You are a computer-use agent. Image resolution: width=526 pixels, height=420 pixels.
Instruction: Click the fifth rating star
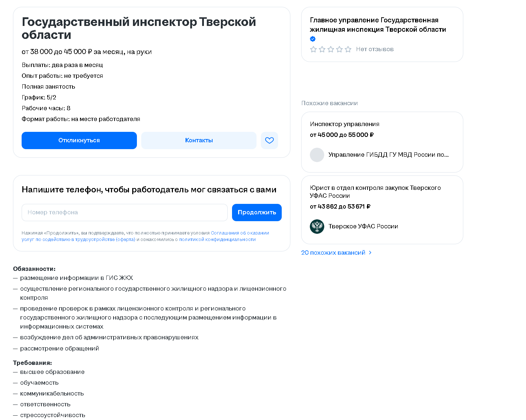pos(348,49)
